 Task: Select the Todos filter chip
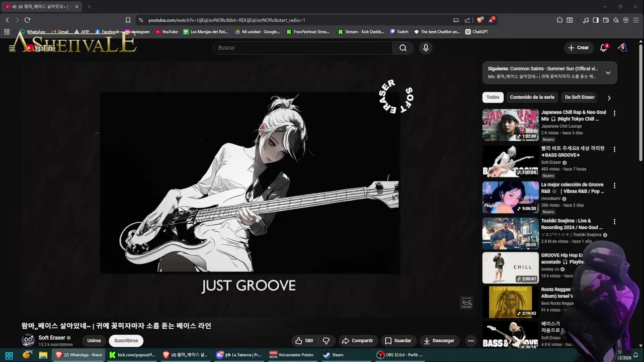click(x=493, y=98)
